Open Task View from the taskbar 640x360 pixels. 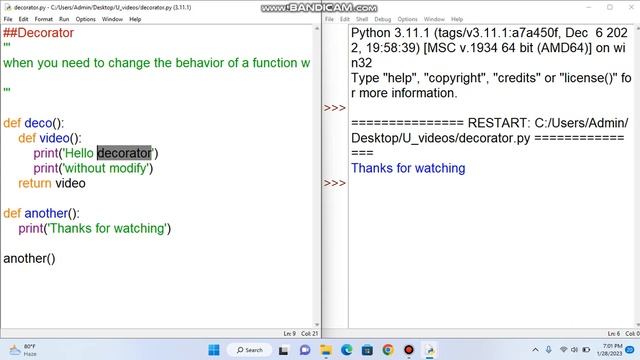(283, 350)
